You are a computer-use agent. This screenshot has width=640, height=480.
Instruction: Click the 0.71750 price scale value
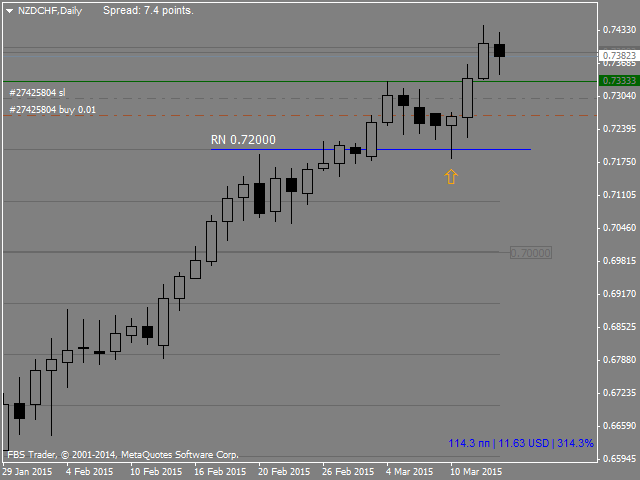(x=620, y=162)
